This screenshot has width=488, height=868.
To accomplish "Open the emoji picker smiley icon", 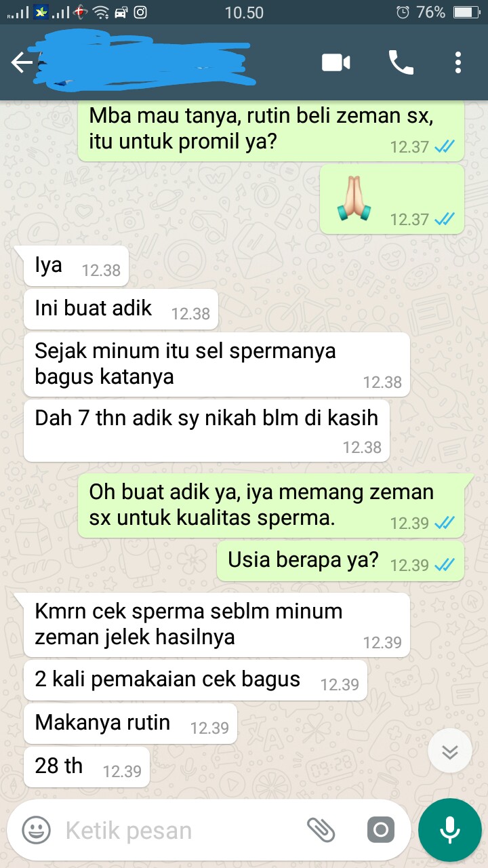I will (x=37, y=830).
